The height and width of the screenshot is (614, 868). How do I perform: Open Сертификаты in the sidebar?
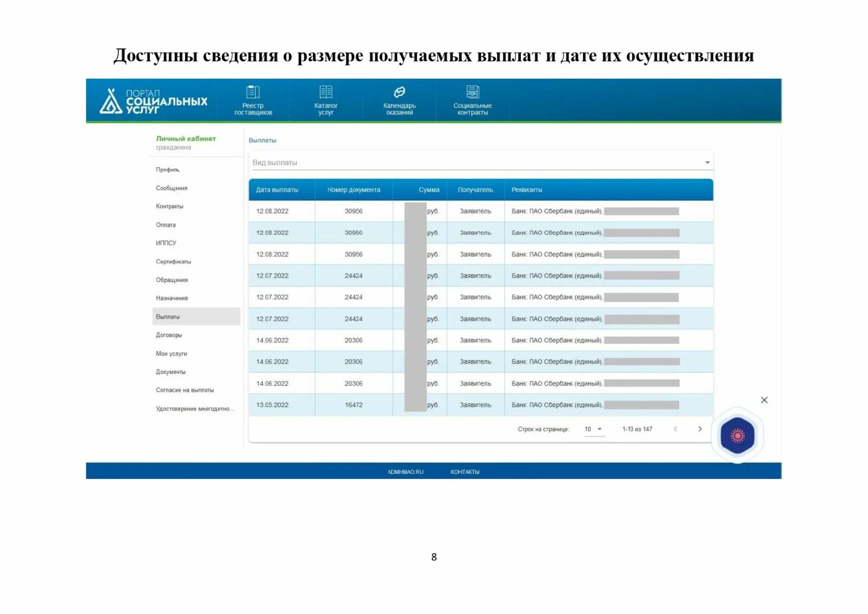tap(174, 262)
